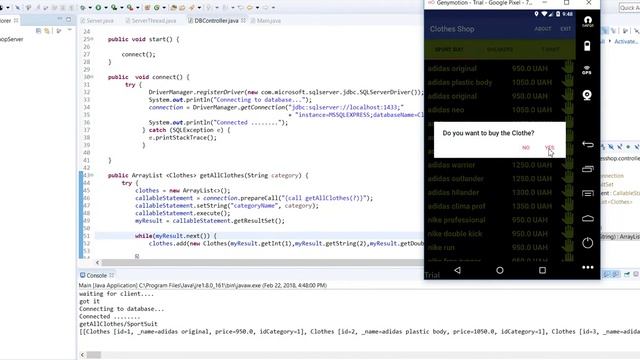
Task: Tap EXIT in Clothes Shop app bar
Action: (565, 29)
